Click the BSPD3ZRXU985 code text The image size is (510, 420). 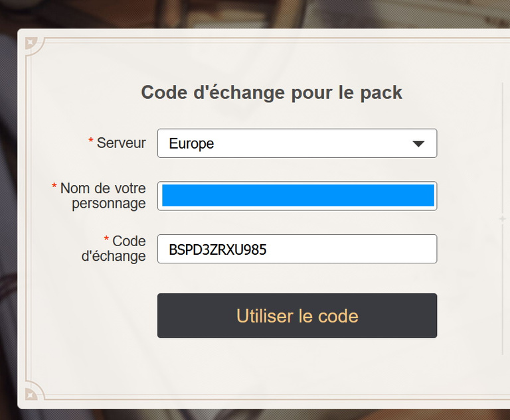click(218, 249)
